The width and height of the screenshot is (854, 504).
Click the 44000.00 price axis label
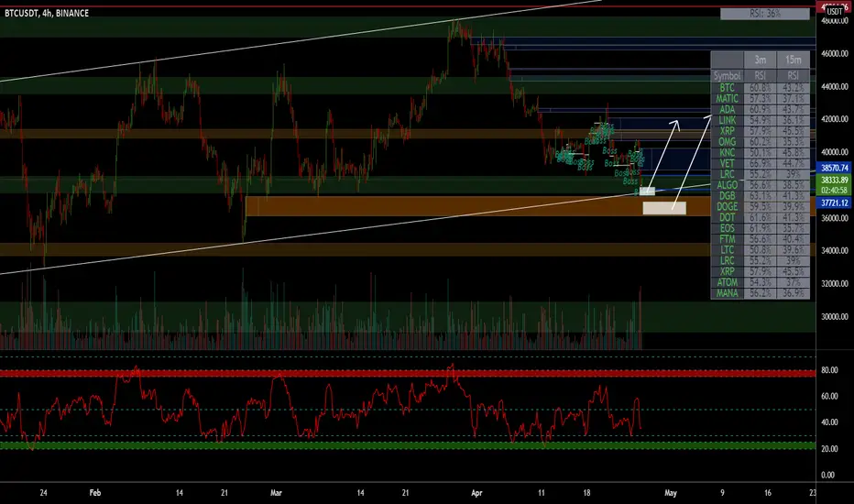835,87
